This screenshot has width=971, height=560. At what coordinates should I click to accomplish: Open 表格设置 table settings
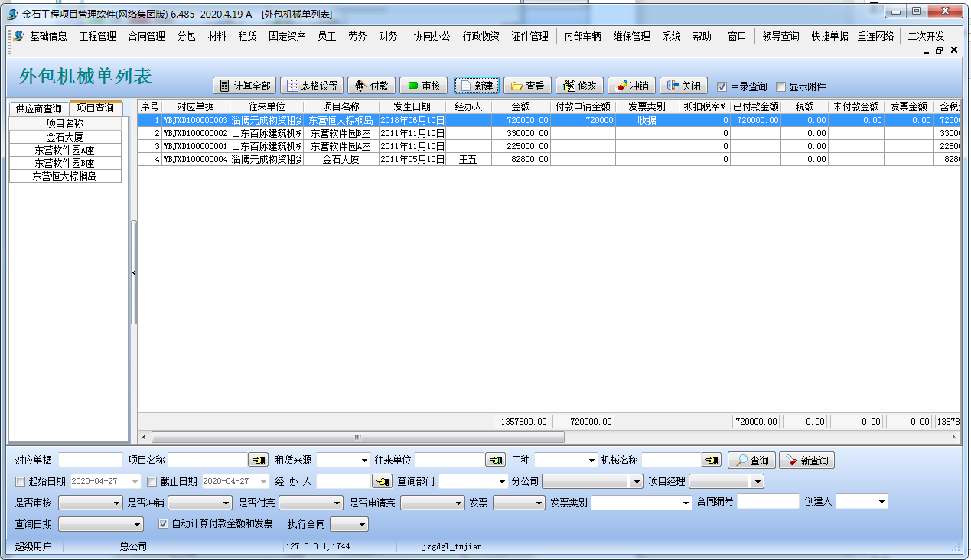pos(311,86)
